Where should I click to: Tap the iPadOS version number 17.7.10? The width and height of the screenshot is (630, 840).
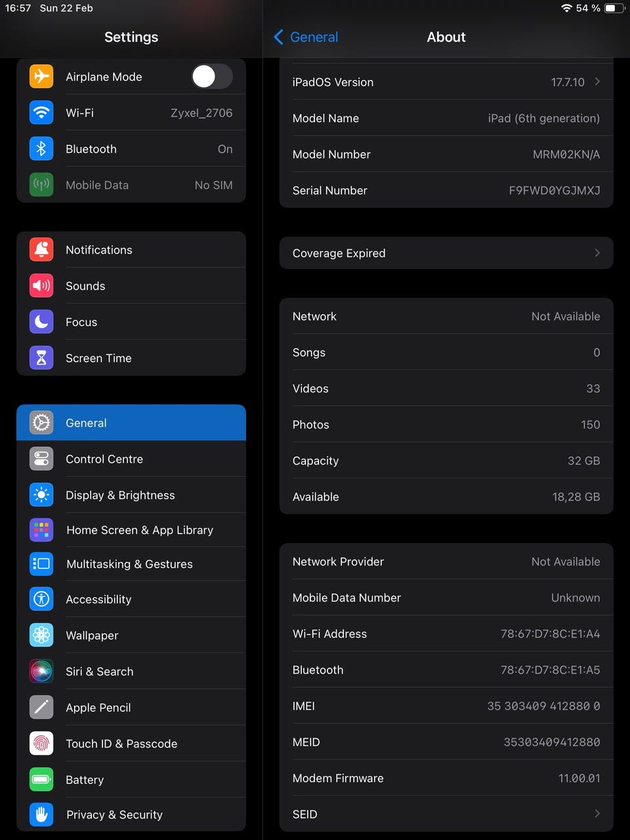pyautogui.click(x=568, y=82)
